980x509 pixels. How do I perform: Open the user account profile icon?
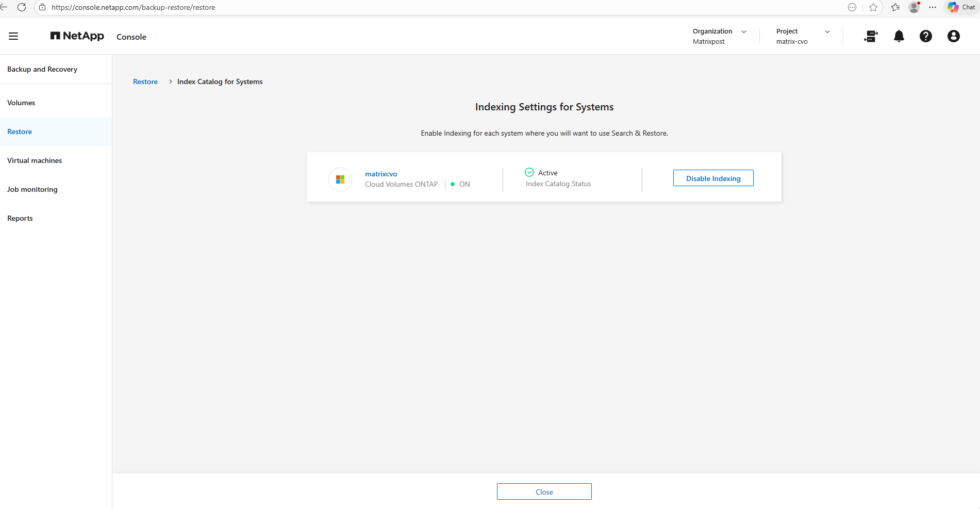[953, 36]
